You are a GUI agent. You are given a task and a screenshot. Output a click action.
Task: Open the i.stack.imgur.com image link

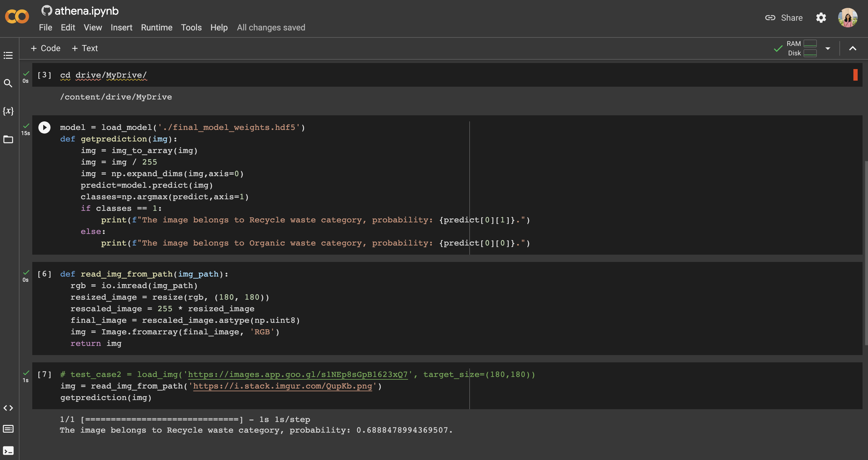(x=282, y=386)
